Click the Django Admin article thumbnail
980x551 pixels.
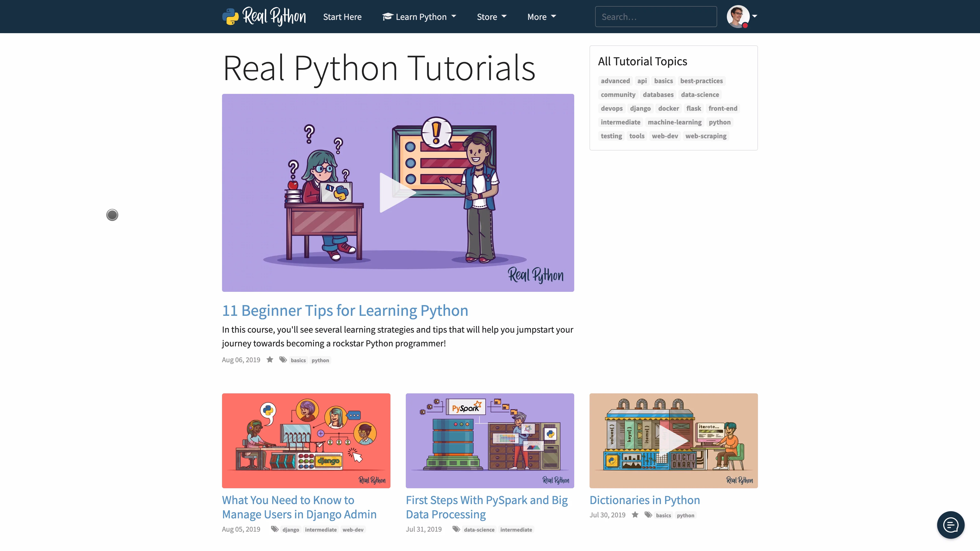click(306, 441)
